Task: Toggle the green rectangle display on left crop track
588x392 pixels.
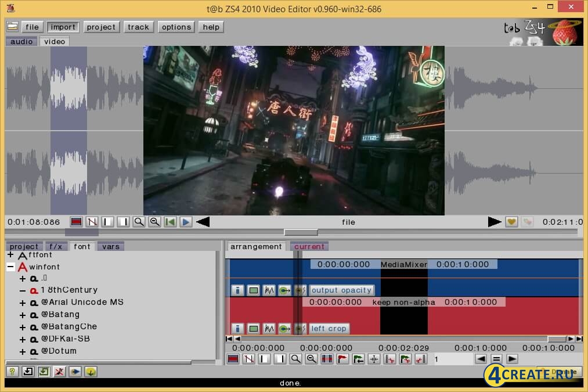Action: [x=254, y=328]
